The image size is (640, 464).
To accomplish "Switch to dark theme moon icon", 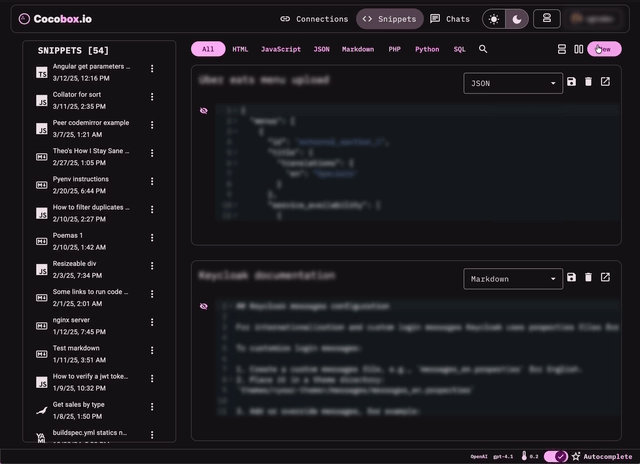I will [517, 19].
